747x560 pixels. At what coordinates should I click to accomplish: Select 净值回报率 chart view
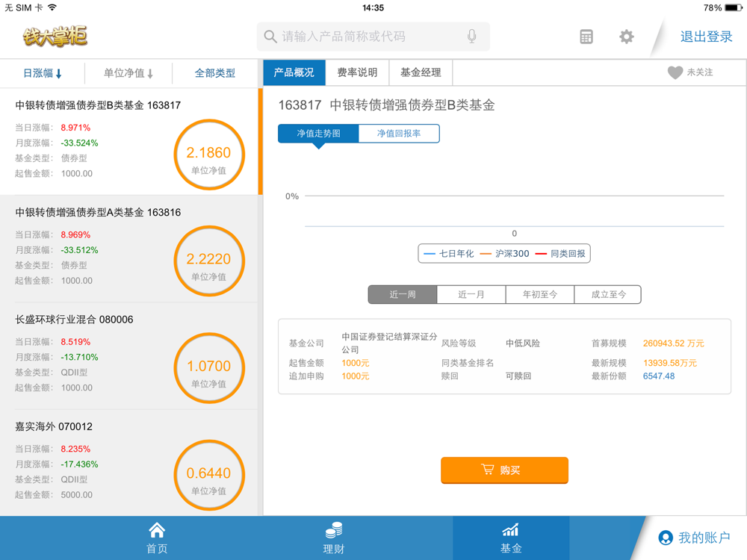coord(399,134)
